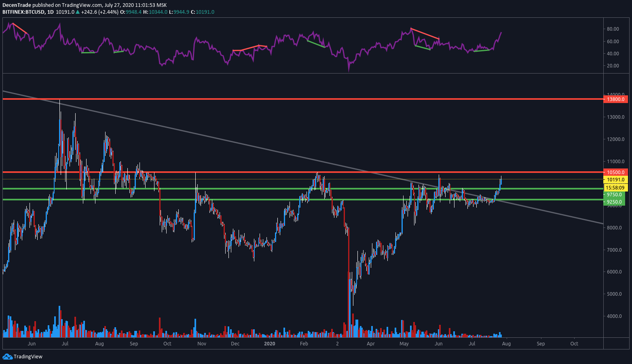Select the 2020 label on the time axis
Screen dimensions: 632x364
tap(269, 344)
